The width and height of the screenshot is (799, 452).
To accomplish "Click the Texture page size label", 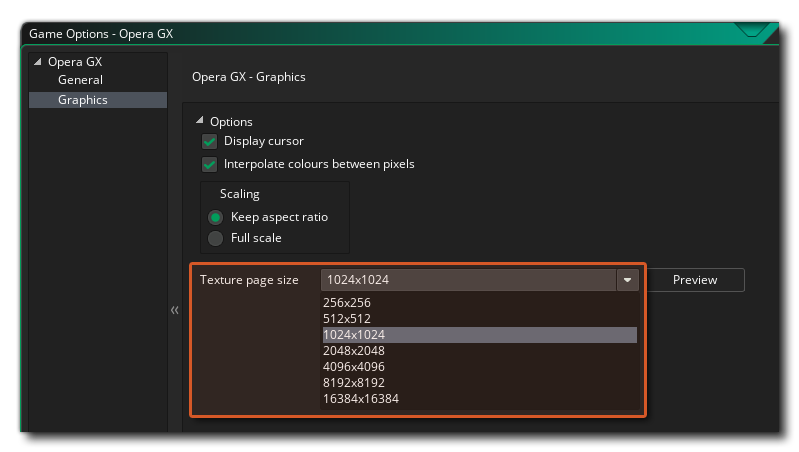I will (249, 280).
